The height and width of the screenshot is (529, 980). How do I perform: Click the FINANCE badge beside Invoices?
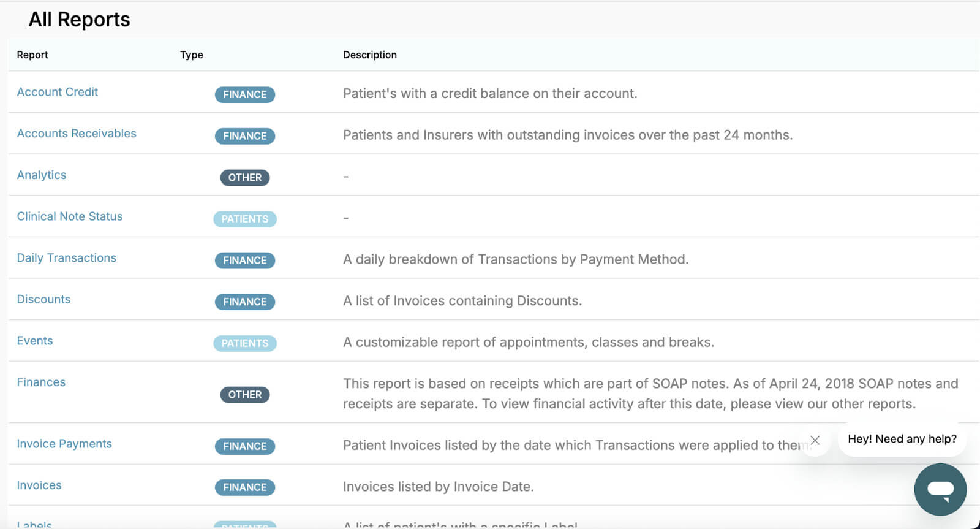point(244,487)
